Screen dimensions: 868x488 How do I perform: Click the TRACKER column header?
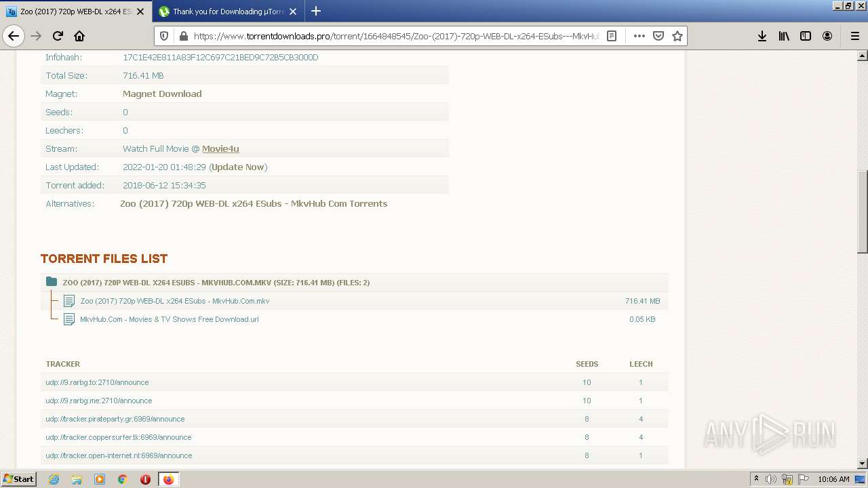(63, 364)
